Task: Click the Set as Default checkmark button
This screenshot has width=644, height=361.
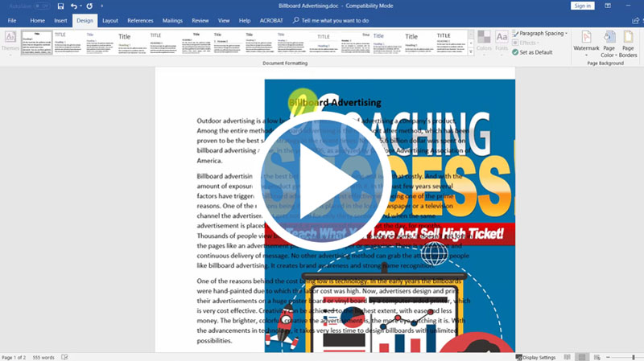Action: click(x=535, y=52)
